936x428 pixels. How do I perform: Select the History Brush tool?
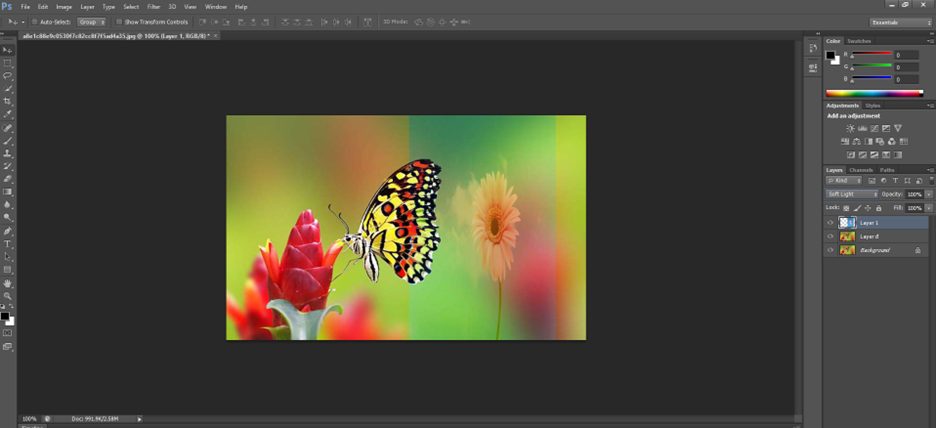pos(8,166)
